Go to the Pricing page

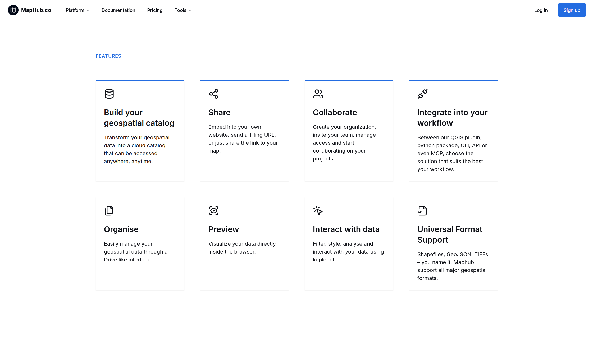point(155,10)
